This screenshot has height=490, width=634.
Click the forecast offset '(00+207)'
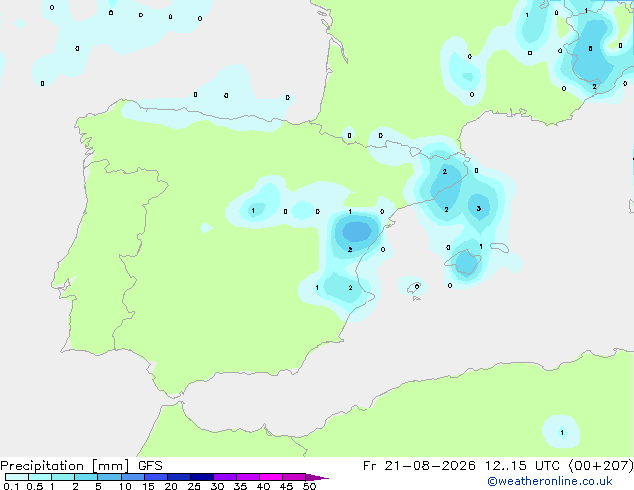coord(601,466)
